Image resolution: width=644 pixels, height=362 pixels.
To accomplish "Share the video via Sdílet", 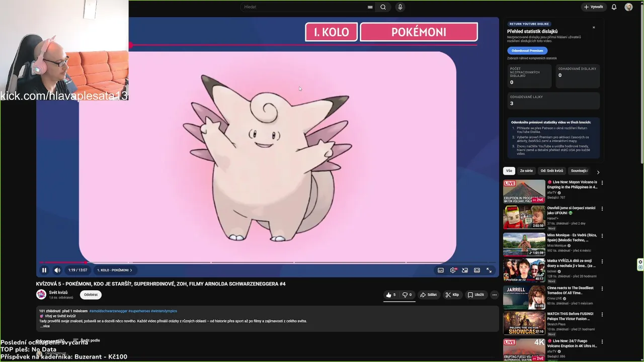I will [x=429, y=295].
